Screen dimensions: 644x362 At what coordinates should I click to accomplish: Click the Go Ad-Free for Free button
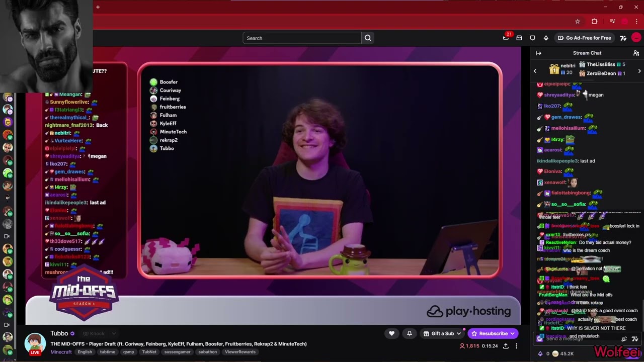(584, 38)
